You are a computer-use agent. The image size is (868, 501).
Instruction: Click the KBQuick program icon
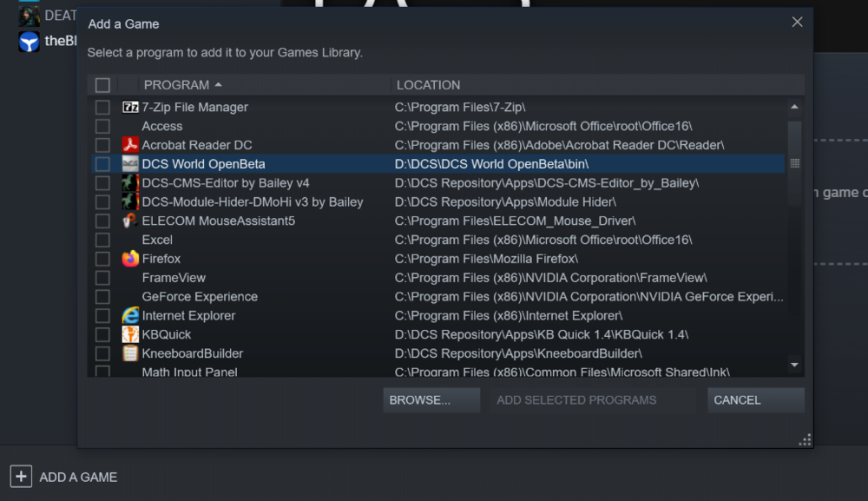[x=130, y=335]
